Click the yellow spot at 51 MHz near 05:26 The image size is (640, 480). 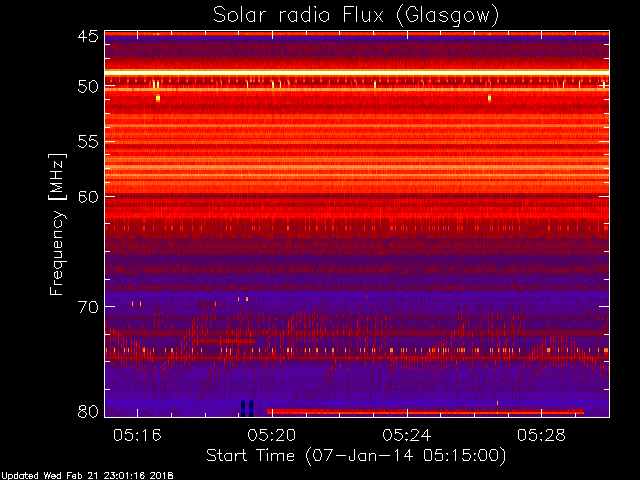coord(489,98)
